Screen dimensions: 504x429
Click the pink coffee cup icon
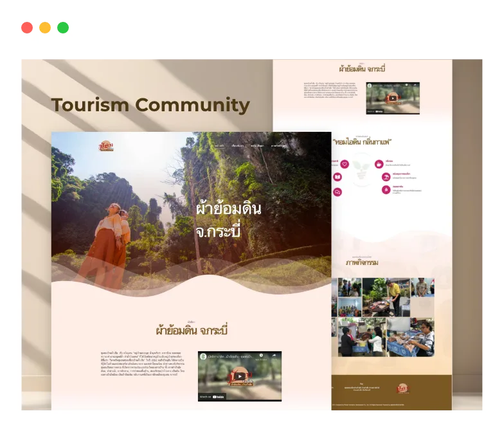[x=379, y=164]
